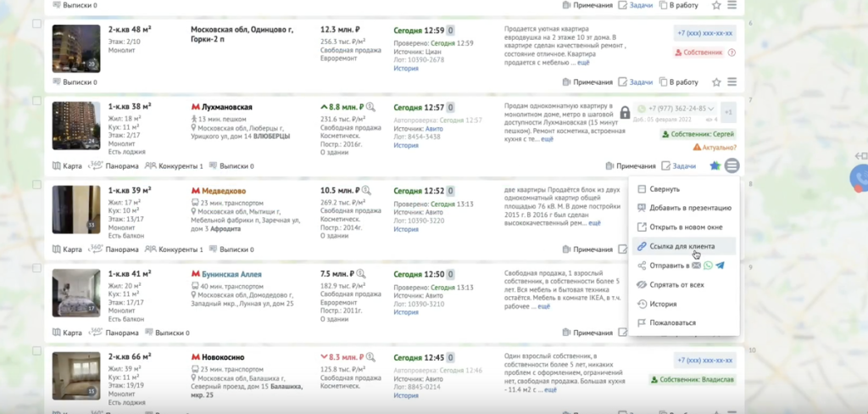Tick the checkbox of the Одинцово listing

(x=36, y=24)
